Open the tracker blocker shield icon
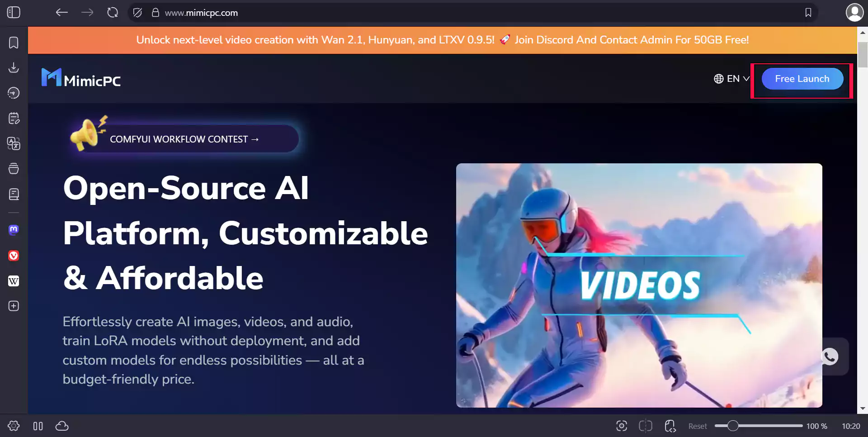This screenshot has width=868, height=437. tap(138, 13)
